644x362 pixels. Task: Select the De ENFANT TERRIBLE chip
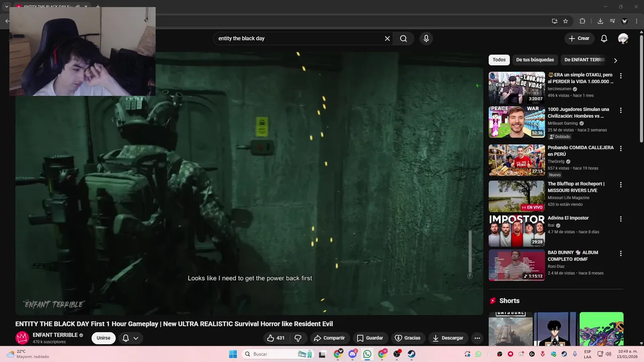[584, 60]
